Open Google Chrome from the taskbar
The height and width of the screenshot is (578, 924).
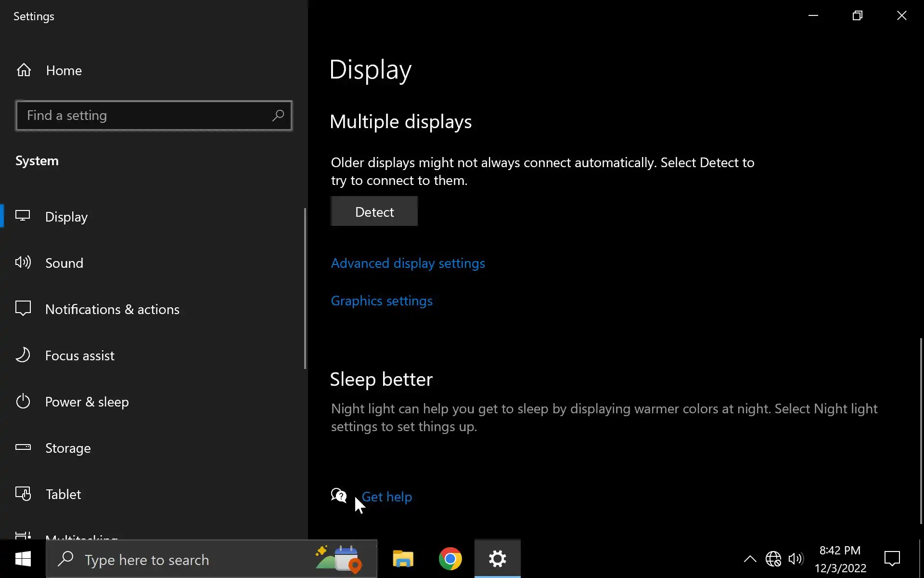click(x=450, y=559)
